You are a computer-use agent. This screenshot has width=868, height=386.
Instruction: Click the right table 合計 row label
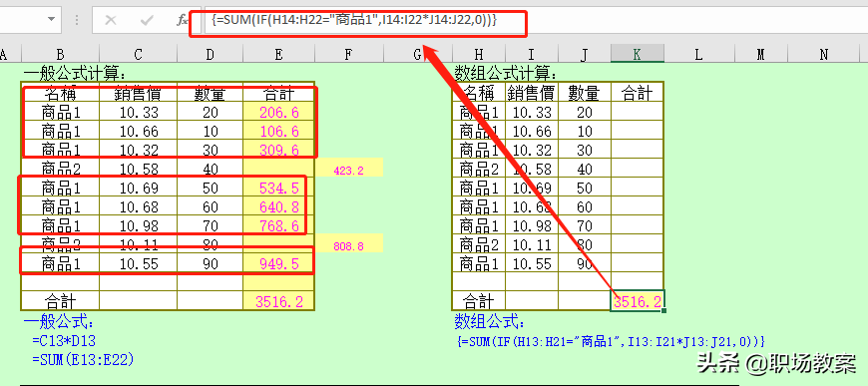[x=478, y=301]
